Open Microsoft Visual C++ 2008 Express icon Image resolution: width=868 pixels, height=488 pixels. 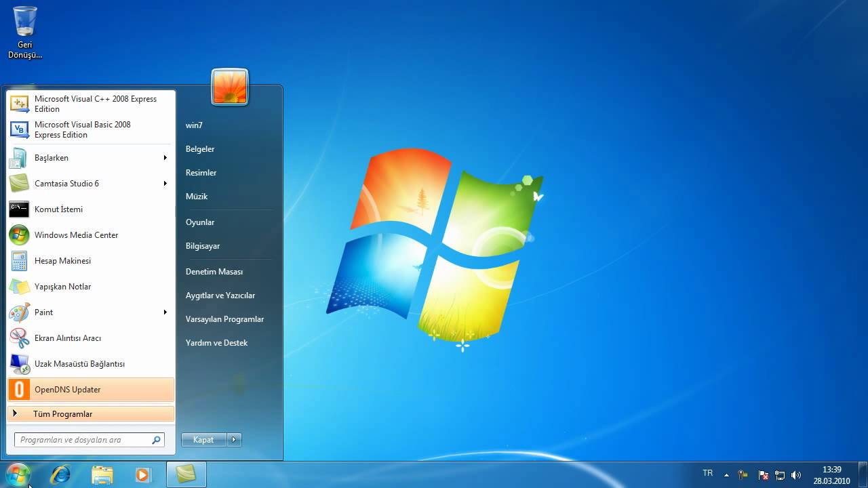pos(19,104)
